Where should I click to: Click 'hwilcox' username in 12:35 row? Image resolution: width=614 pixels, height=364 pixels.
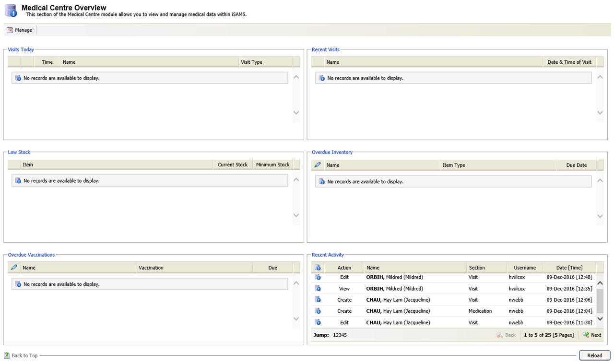517,289
